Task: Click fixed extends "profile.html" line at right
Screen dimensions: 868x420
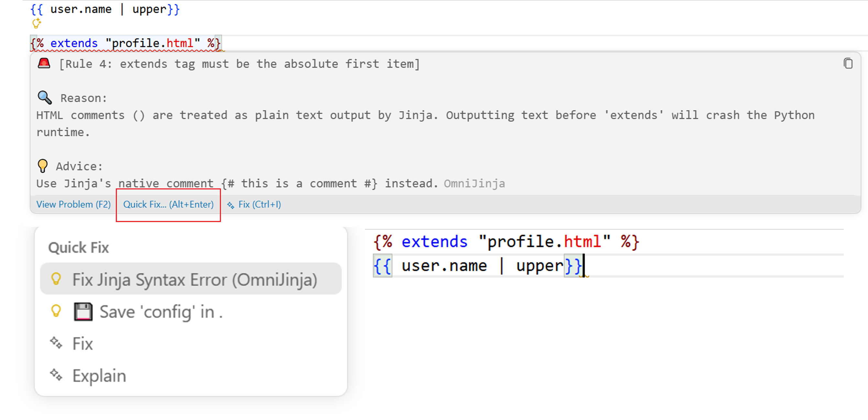Action: [x=506, y=242]
